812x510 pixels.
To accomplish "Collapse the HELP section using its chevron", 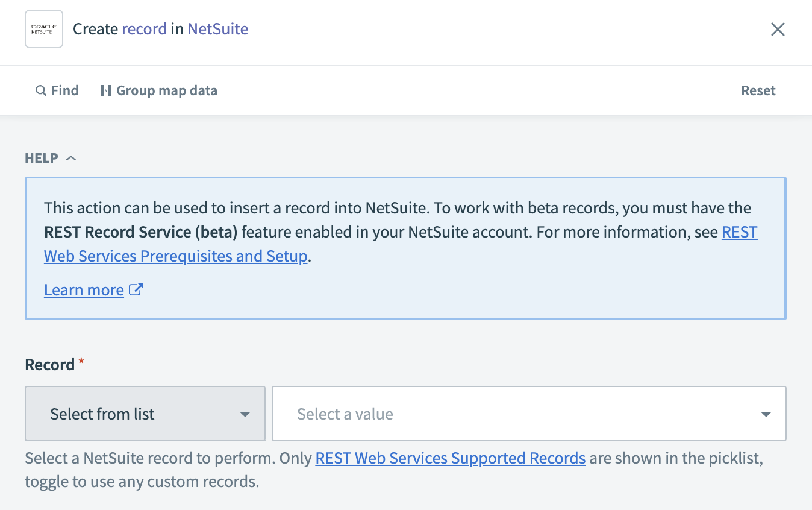I will [70, 157].
